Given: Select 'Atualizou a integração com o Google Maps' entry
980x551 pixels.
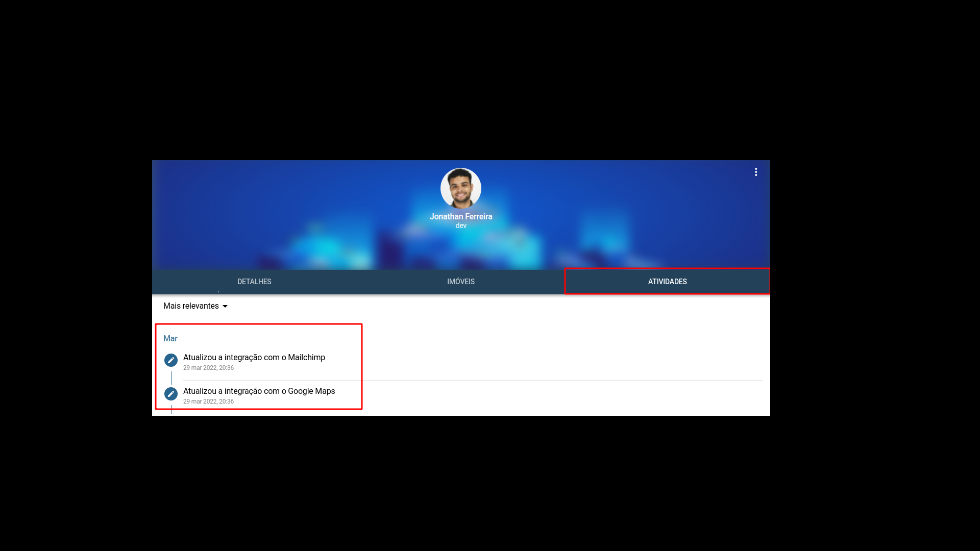Looking at the screenshot, I should click(259, 391).
